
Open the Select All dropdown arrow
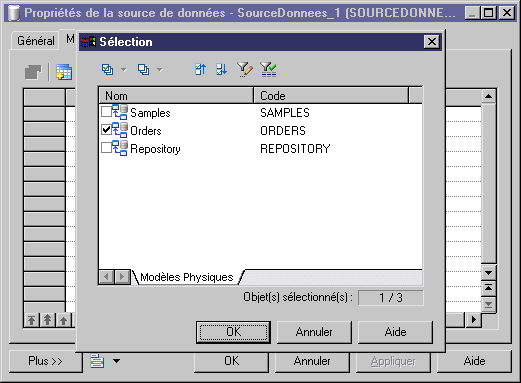pos(124,70)
